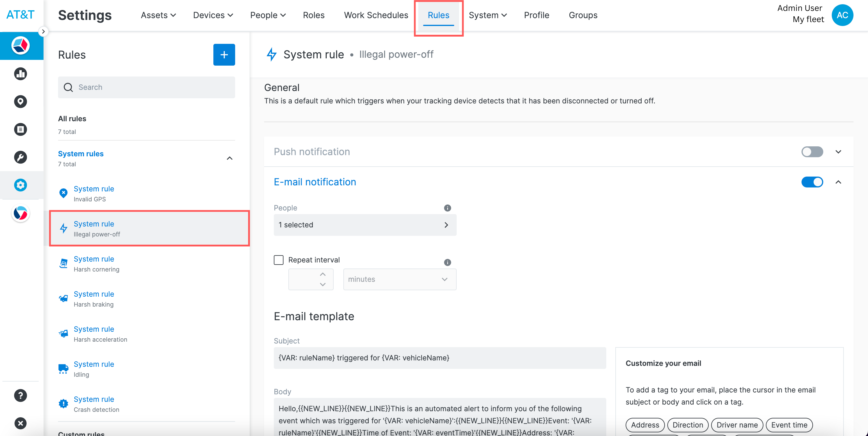Click the header lightning bolt icon
This screenshot has height=436, width=868.
[272, 54]
